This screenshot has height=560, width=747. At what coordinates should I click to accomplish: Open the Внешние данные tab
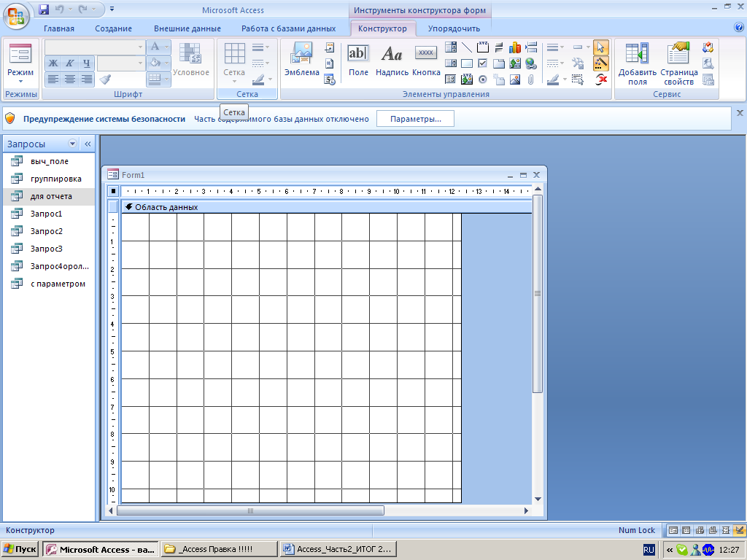point(187,28)
